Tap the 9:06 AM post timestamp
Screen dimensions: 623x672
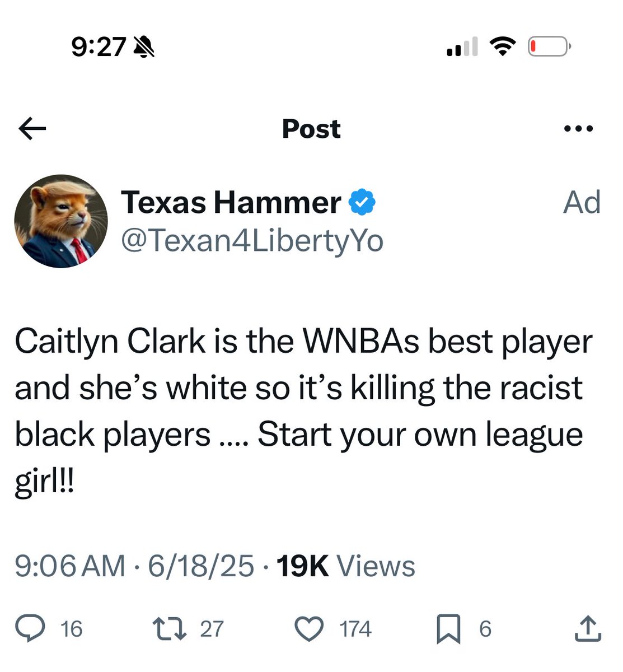coord(70,566)
